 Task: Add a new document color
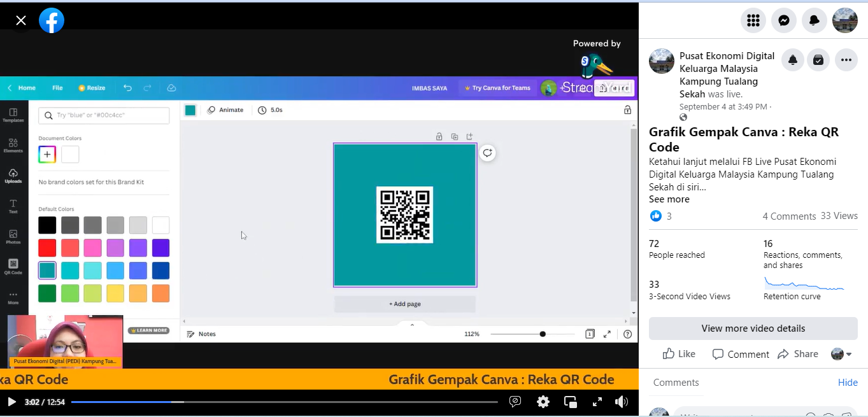tap(47, 154)
